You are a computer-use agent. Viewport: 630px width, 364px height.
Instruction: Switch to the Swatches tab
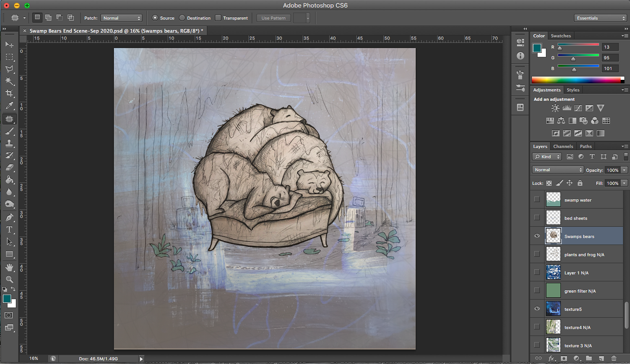pyautogui.click(x=561, y=36)
